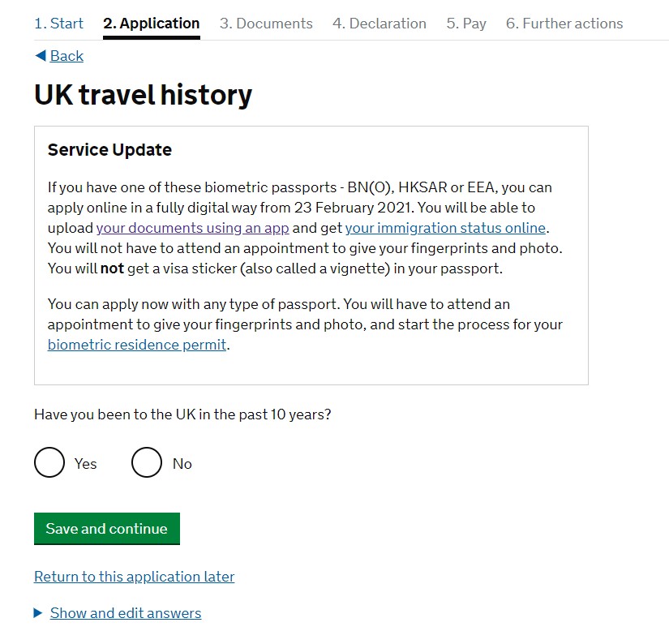The width and height of the screenshot is (669, 644).
Task: Jump to the 5. Pay step
Action: pos(466,24)
